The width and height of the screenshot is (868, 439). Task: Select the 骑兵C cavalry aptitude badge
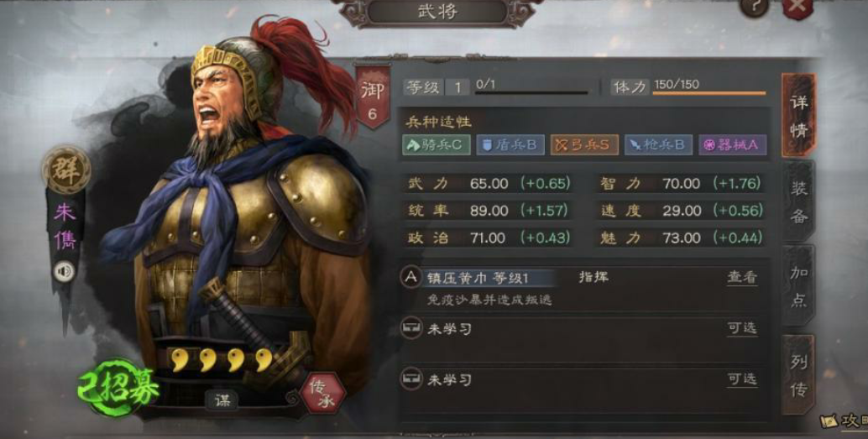[x=437, y=145]
